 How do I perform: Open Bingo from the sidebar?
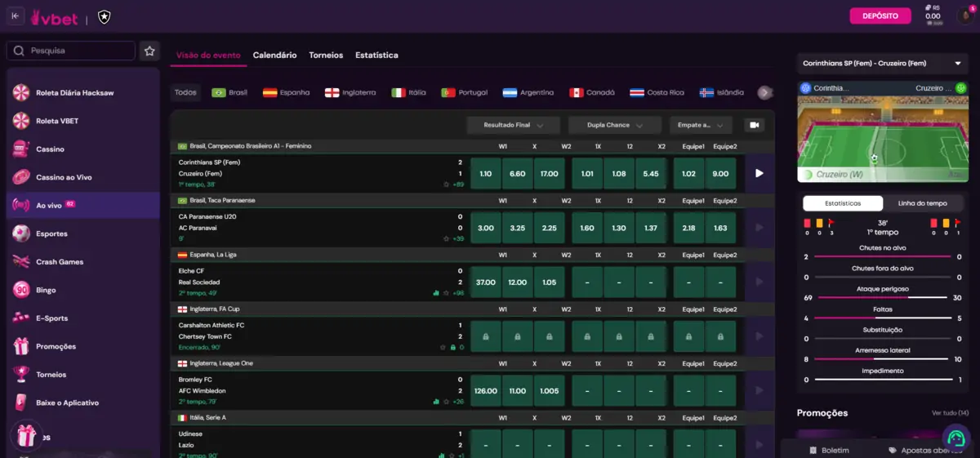point(82,290)
